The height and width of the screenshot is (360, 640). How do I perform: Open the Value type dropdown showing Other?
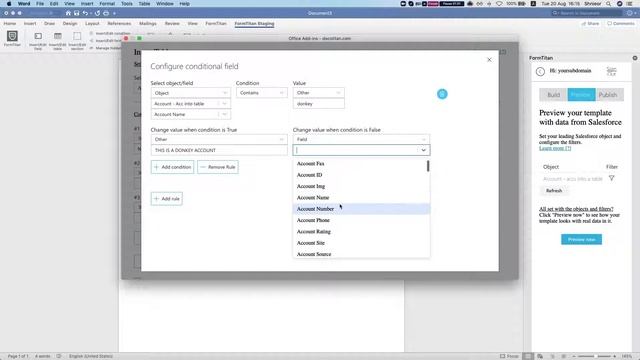click(x=318, y=93)
